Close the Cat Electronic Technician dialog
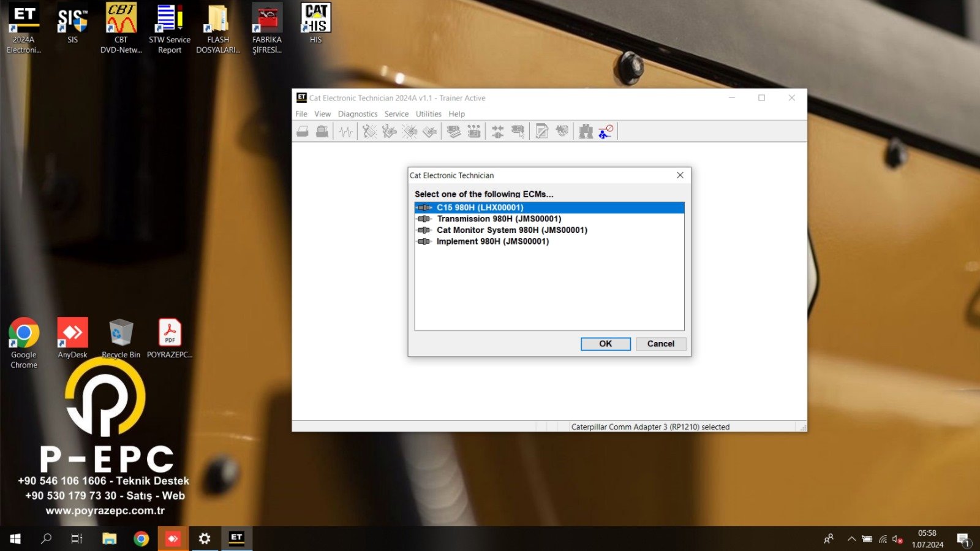The width and height of the screenshot is (980, 551). click(x=680, y=175)
